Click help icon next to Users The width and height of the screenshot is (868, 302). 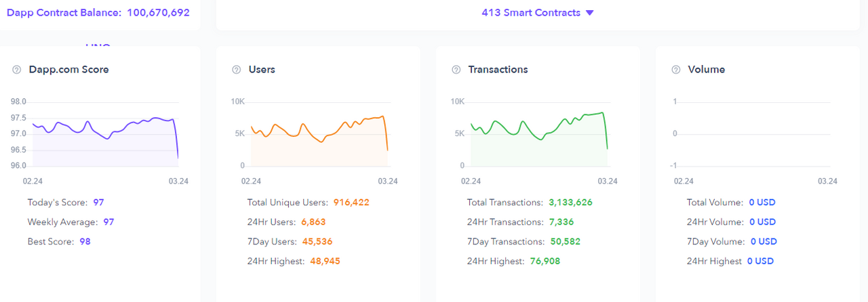[236, 70]
